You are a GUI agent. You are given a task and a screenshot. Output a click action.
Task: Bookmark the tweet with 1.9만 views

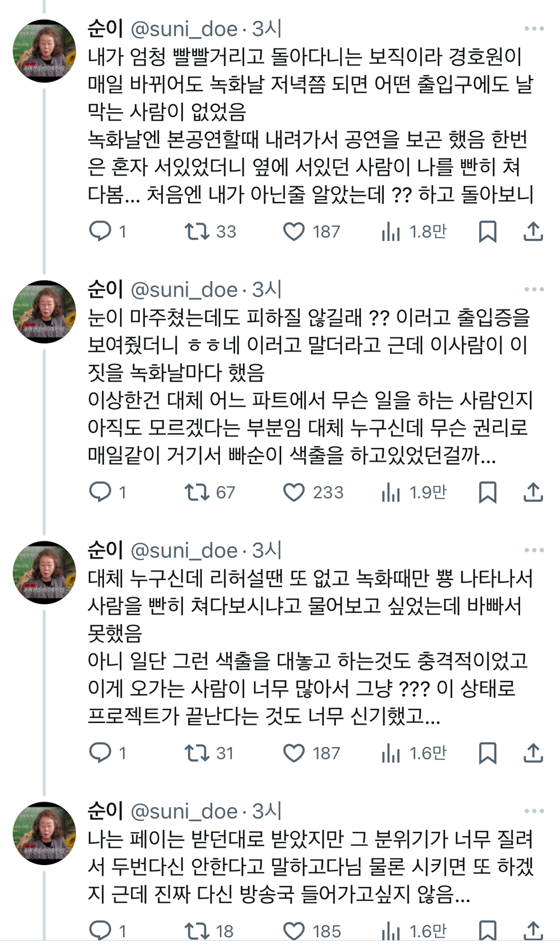[487, 493]
